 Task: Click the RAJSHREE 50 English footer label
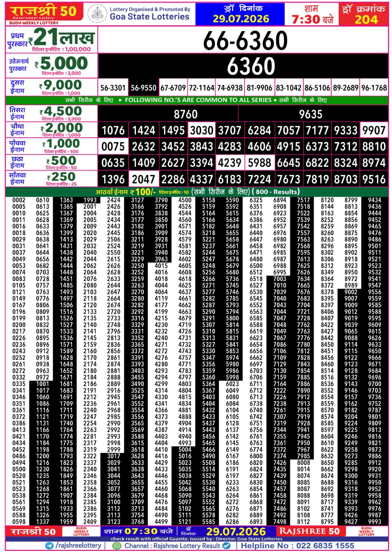310,531
